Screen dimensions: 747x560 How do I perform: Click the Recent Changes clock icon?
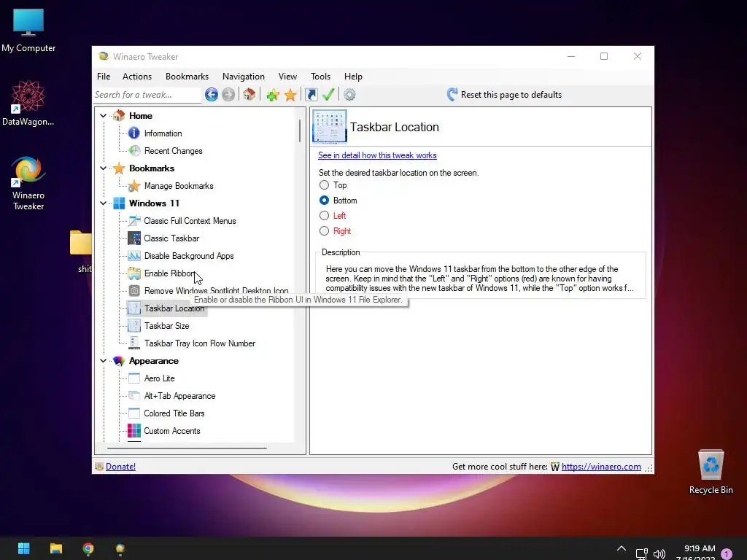click(x=134, y=151)
